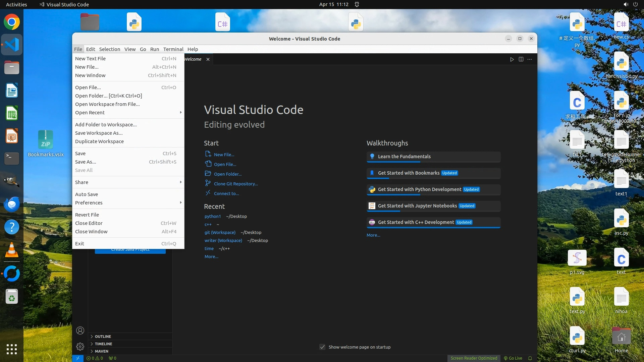Open the editor More Actions ellipsis
Viewport: 644px width, 362px height.
pos(530,59)
